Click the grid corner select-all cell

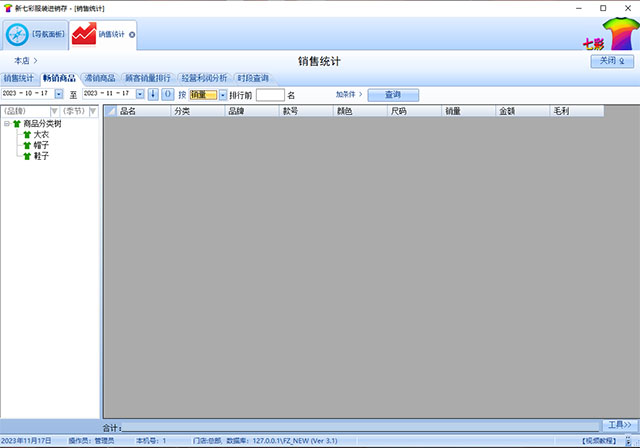pos(110,111)
